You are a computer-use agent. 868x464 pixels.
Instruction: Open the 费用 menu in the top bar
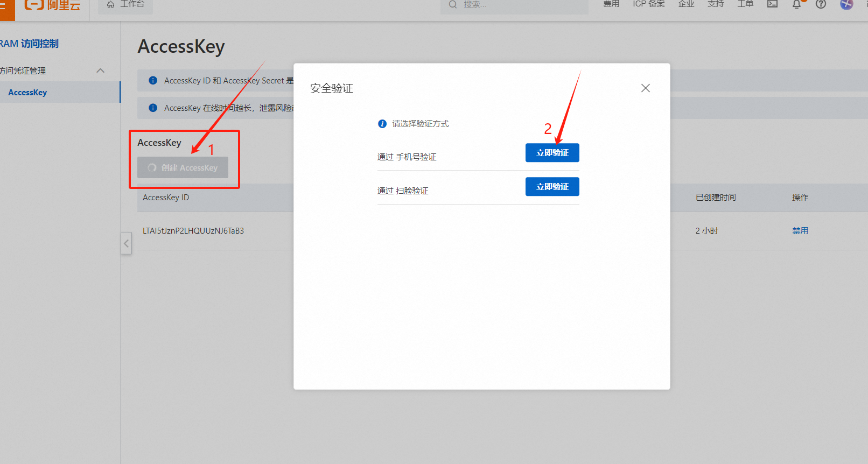(611, 4)
